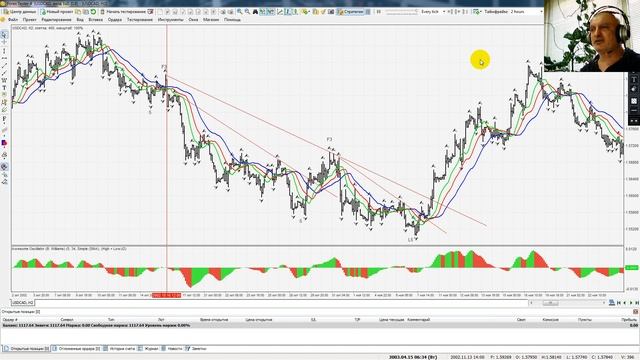Select the vertical line drawing tool
Viewport: 640px width, 360px height.
[4, 51]
